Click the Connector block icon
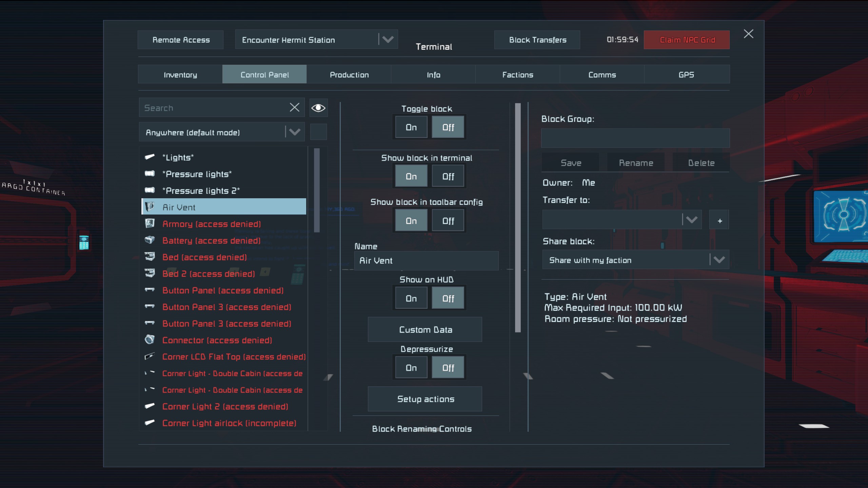The height and width of the screenshot is (488, 868). pos(150,340)
